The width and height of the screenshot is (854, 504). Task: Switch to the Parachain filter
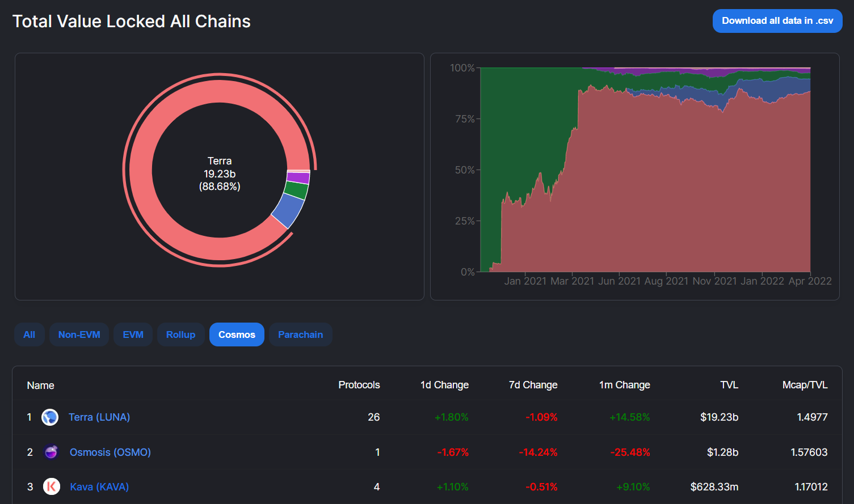300,334
